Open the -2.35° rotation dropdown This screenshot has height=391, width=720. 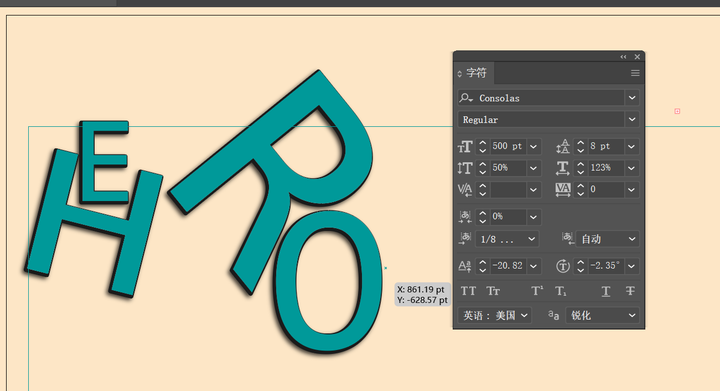coord(631,266)
